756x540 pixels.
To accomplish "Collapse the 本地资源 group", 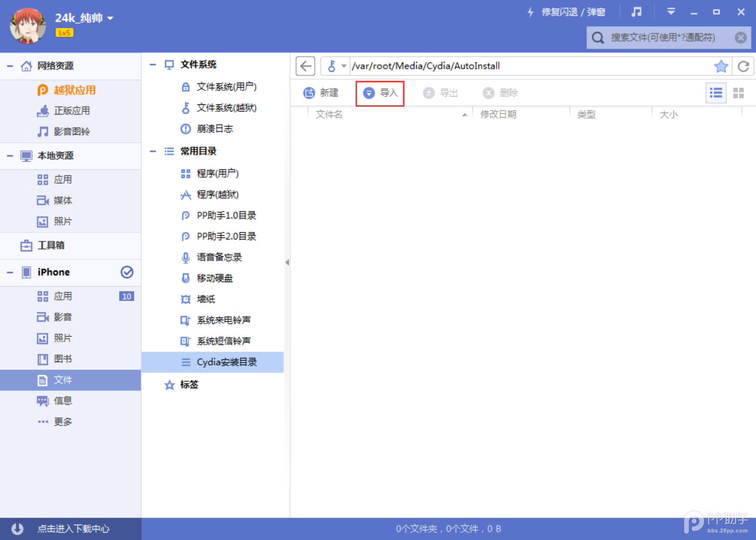I will [x=10, y=156].
